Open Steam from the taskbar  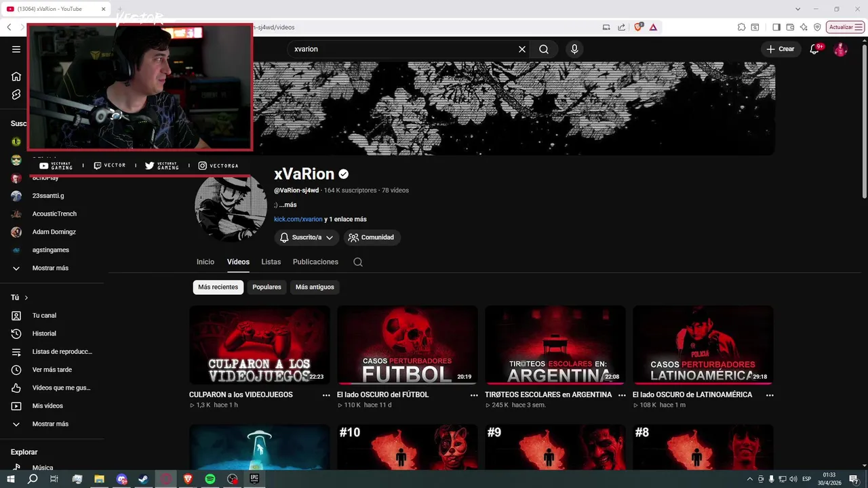(144, 479)
